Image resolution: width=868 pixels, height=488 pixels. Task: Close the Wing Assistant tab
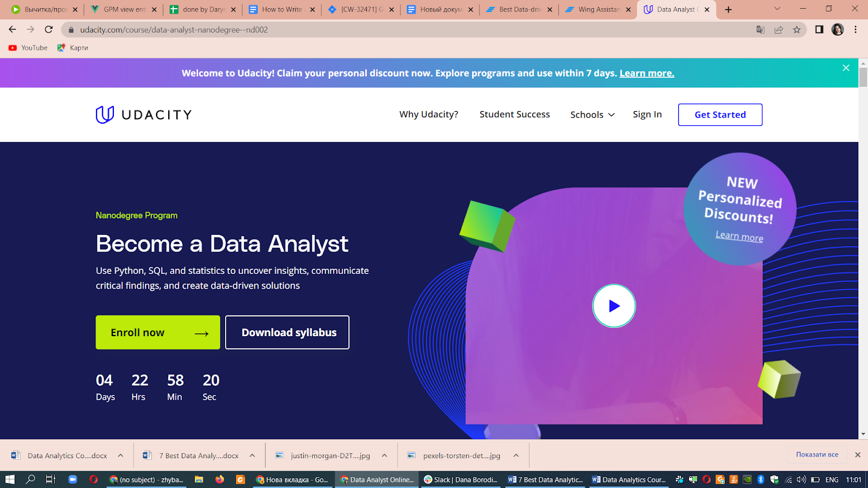coord(628,9)
